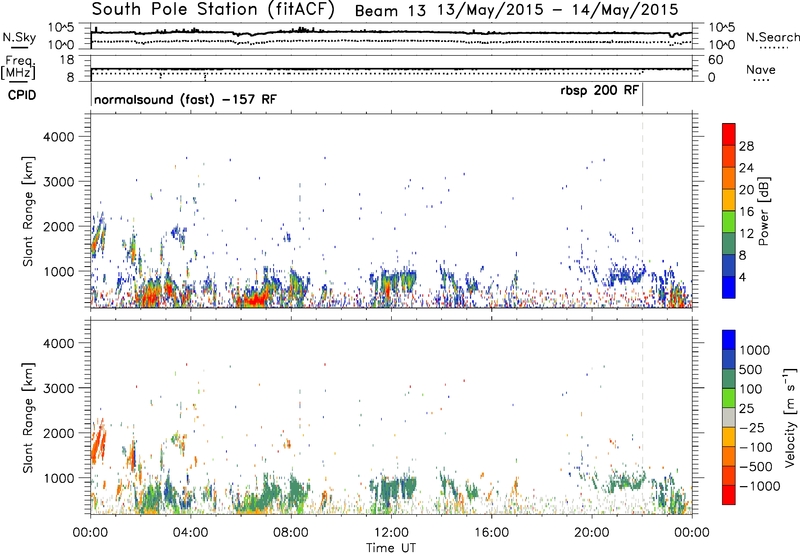Pick Velocity segment between -100 and -25
Screen dimensions: 800x554
pos(729,437)
